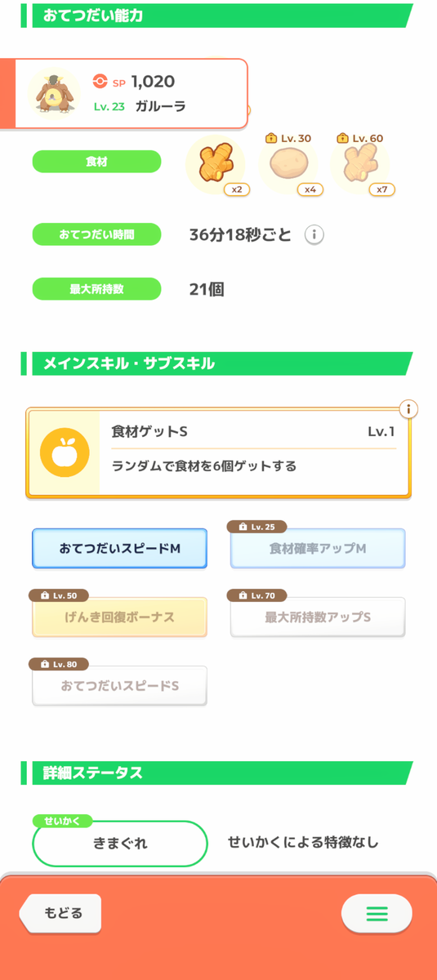The height and width of the screenshot is (980, 437).
Task: Open the main skill info icon
Action: 408,409
